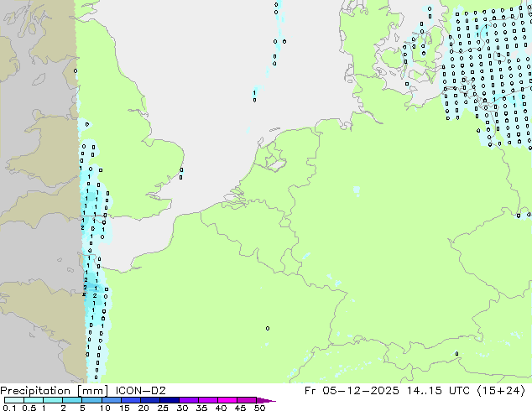This screenshot has height=411, width=532.
Task: Select legend color segment between 10 and 15
Action: (111, 400)
